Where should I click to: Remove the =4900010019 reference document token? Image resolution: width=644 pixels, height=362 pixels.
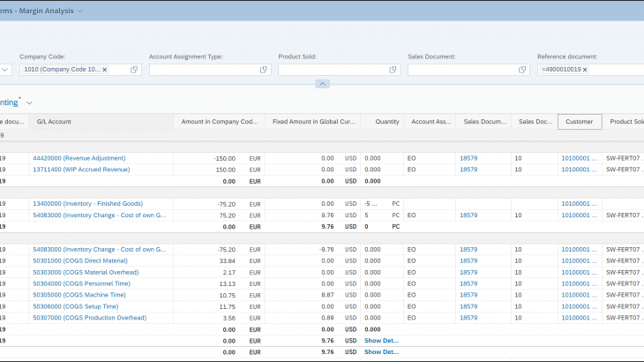pyautogui.click(x=584, y=70)
